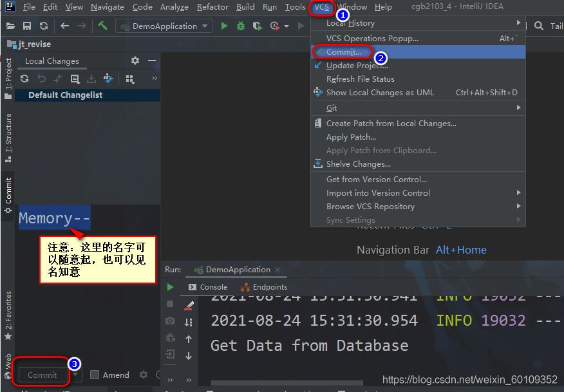Open the Commit tool window tab
This screenshot has width=564, height=392.
click(x=8, y=194)
